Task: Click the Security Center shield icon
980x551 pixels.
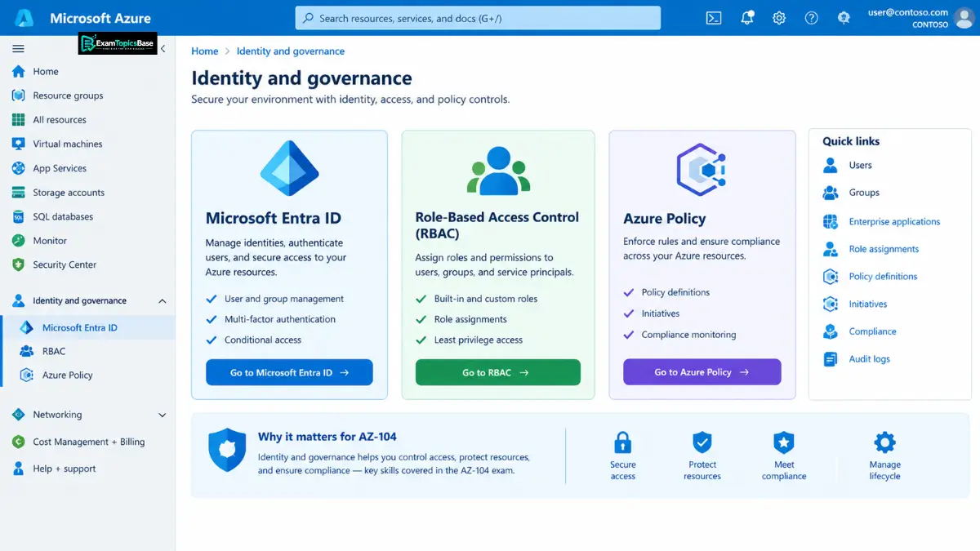Action: pyautogui.click(x=18, y=265)
